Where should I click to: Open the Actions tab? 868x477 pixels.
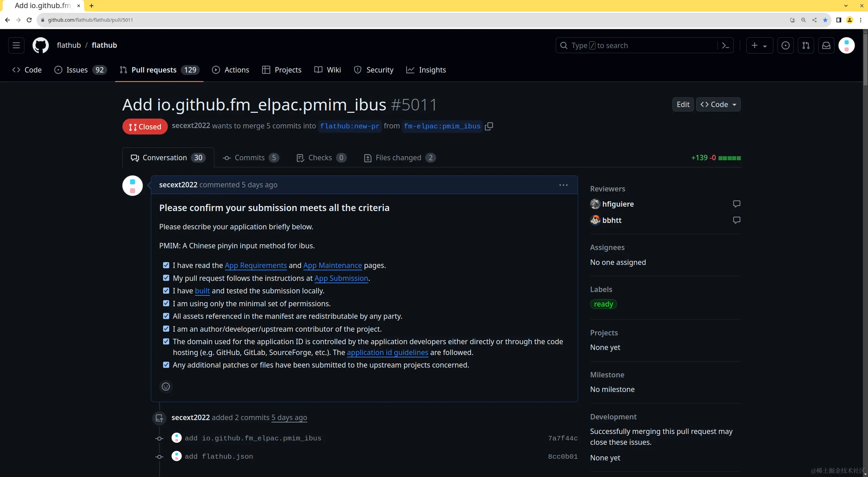(x=231, y=70)
